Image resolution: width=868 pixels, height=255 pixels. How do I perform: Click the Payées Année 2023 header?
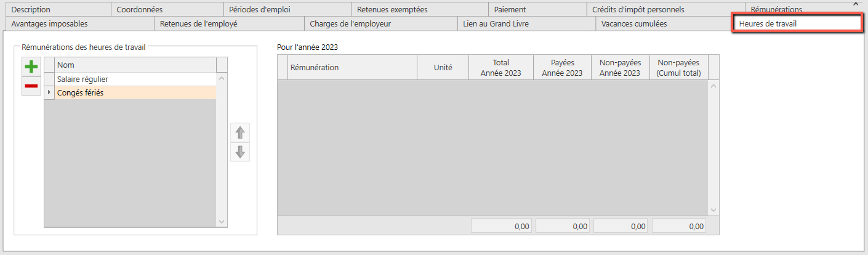pyautogui.click(x=562, y=67)
